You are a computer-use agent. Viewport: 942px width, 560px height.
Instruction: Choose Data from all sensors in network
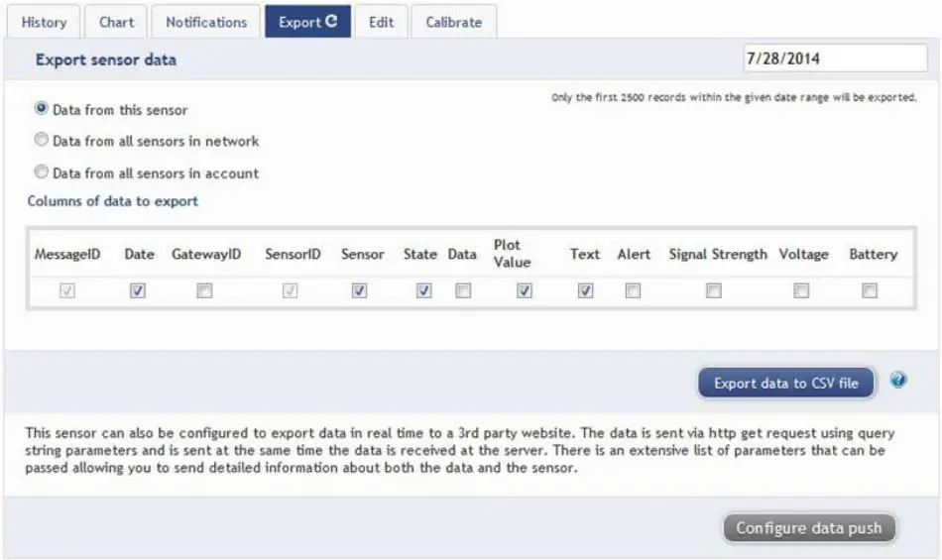(x=41, y=140)
